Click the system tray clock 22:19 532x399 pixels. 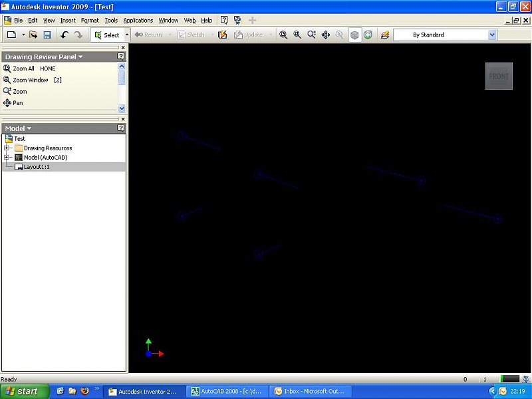click(517, 391)
